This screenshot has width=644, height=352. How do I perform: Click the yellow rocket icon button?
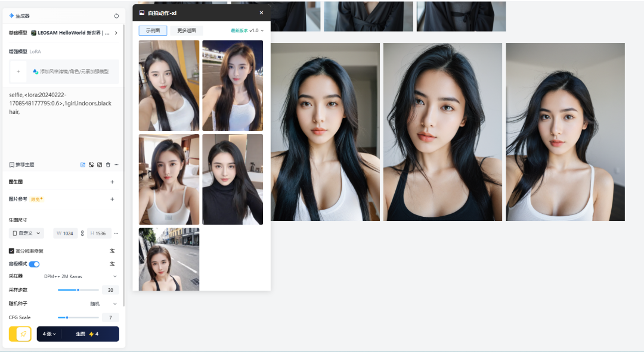pos(23,334)
